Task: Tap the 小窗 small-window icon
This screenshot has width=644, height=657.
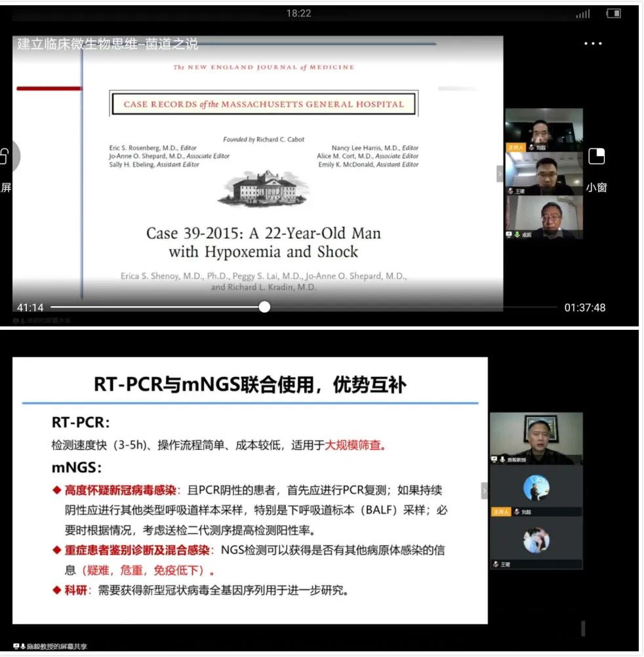Action: (596, 156)
